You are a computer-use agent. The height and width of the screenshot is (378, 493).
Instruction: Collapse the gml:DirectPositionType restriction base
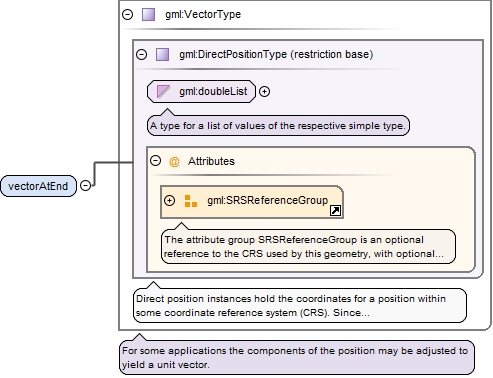click(141, 54)
